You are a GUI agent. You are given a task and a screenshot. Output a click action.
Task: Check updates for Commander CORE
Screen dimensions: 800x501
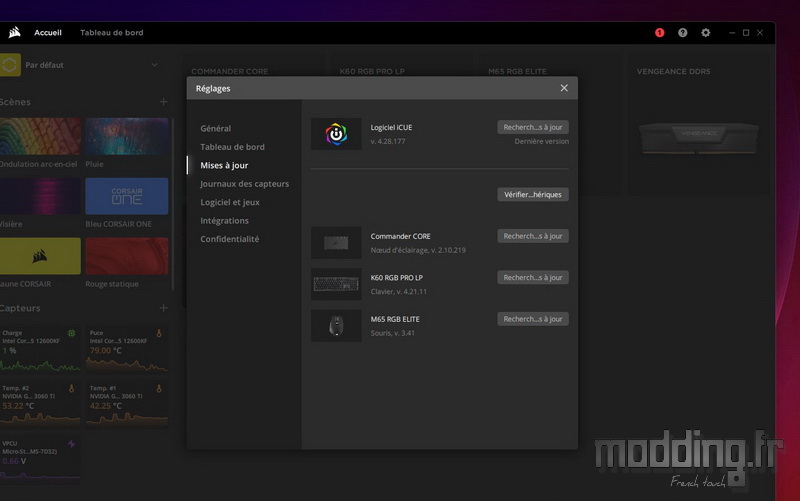coord(533,236)
